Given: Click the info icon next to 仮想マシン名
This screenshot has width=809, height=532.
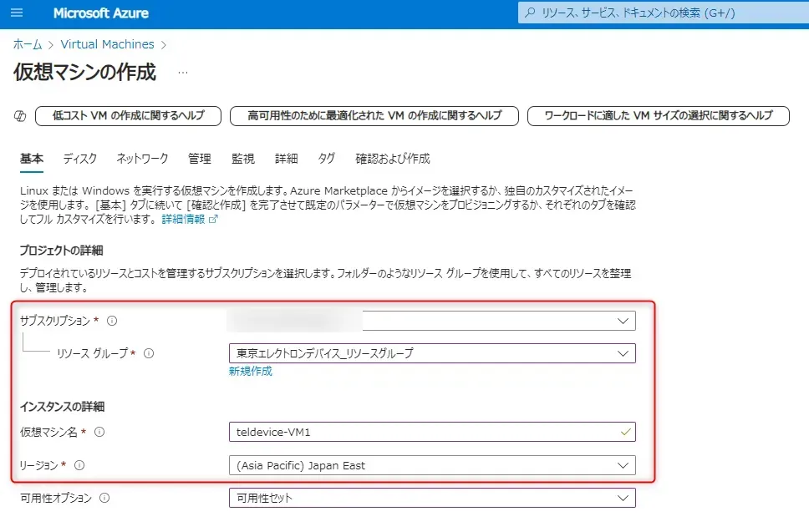Looking at the screenshot, I should click(99, 432).
